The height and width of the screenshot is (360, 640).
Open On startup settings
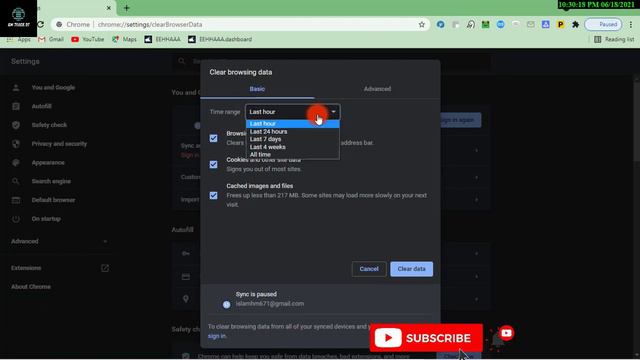(46, 219)
